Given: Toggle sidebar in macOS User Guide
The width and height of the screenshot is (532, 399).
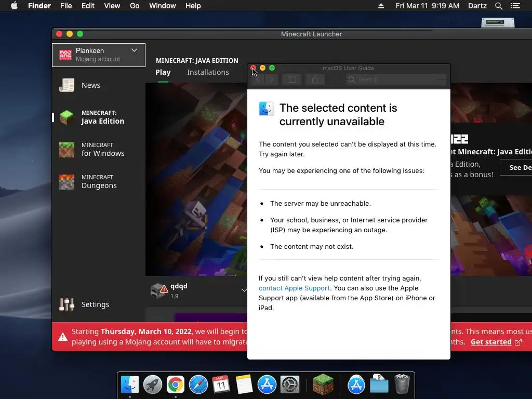Looking at the screenshot, I should (291, 79).
